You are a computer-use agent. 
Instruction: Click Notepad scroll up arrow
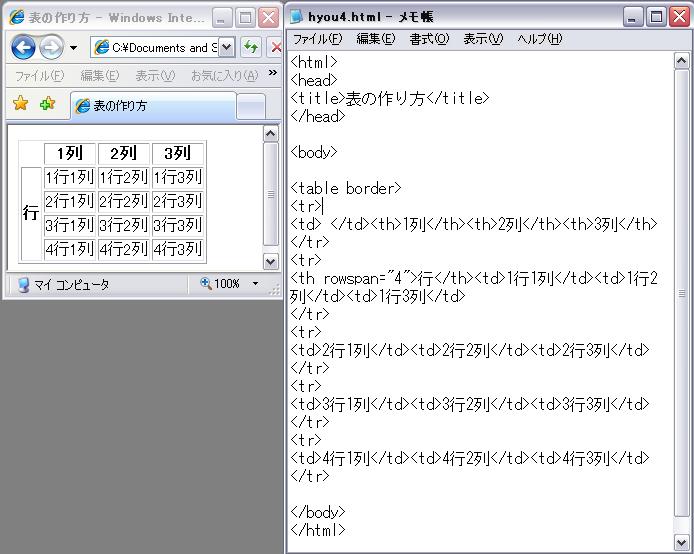coord(681,61)
